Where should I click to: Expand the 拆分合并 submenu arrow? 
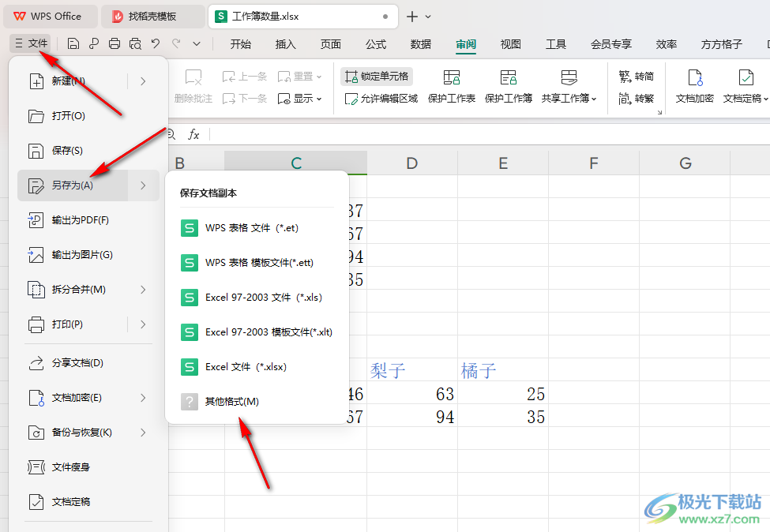(144, 290)
